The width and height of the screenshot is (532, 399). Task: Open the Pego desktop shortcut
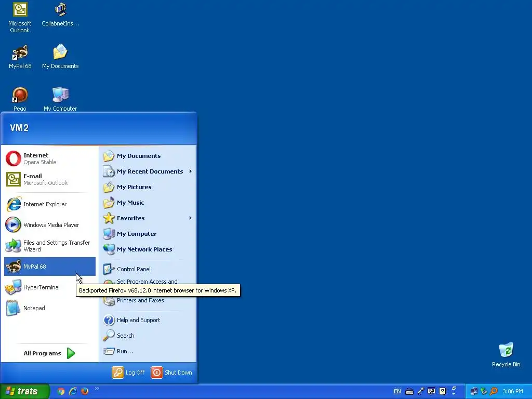(x=20, y=99)
